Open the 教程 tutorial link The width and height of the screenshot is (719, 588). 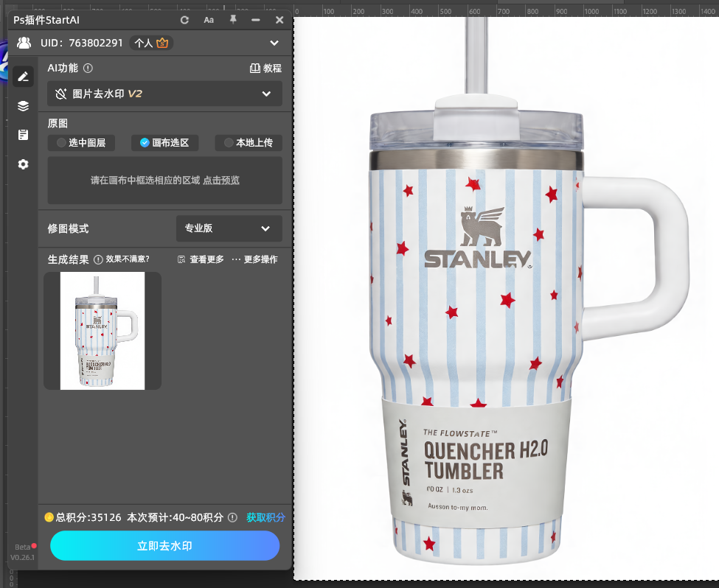point(265,69)
